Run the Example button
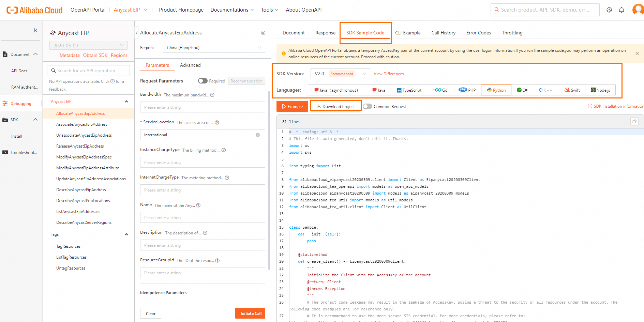This screenshot has width=644, height=322. pyautogui.click(x=292, y=106)
